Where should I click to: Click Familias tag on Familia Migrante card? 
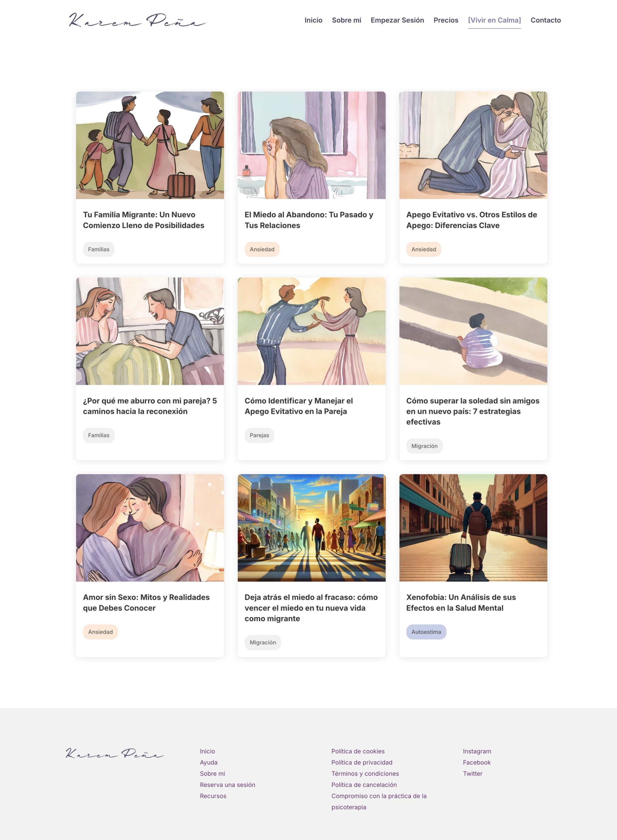pos(98,249)
